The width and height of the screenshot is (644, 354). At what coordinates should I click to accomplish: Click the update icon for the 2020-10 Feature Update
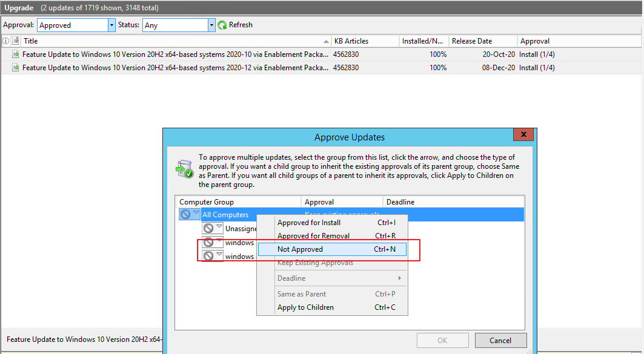[16, 54]
